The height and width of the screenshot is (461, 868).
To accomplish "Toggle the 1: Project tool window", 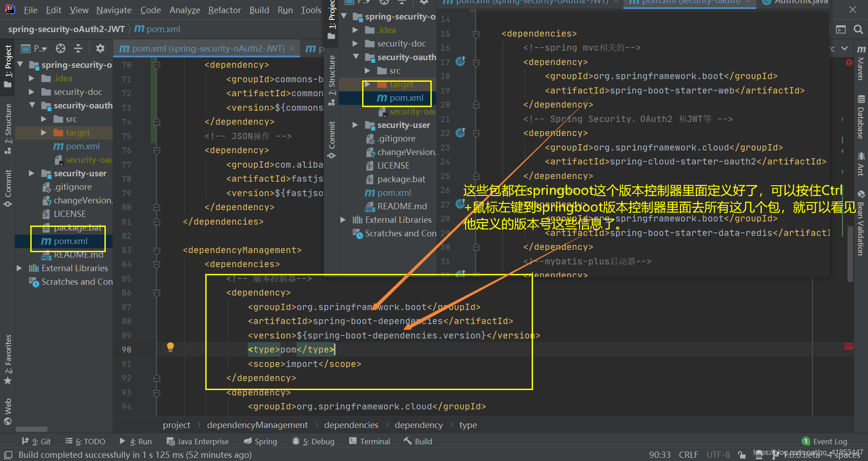I will point(8,66).
